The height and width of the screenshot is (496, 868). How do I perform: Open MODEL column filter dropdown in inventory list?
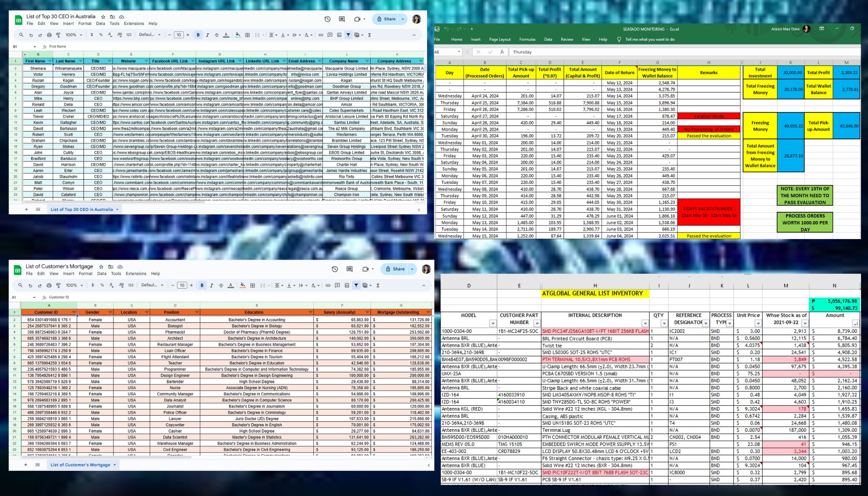(493, 323)
